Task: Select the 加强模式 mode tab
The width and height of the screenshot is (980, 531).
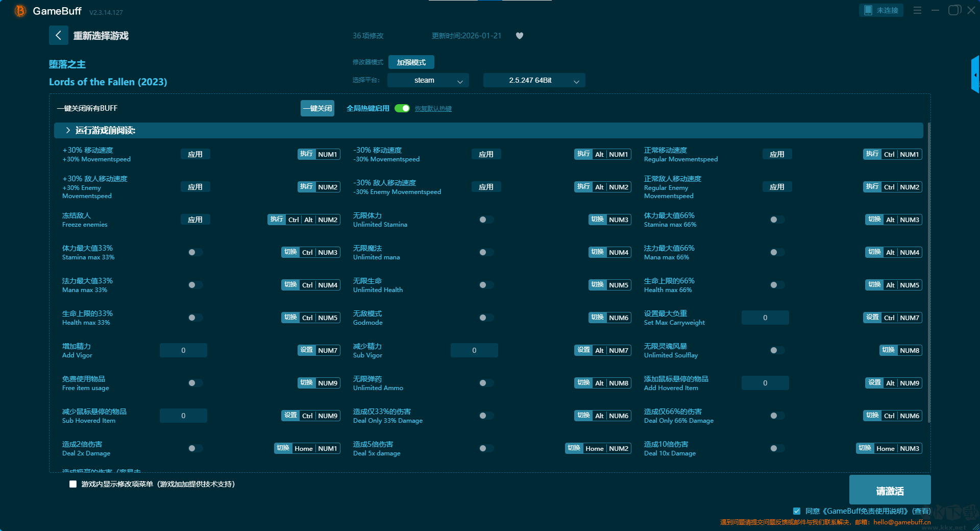Action: (x=411, y=62)
